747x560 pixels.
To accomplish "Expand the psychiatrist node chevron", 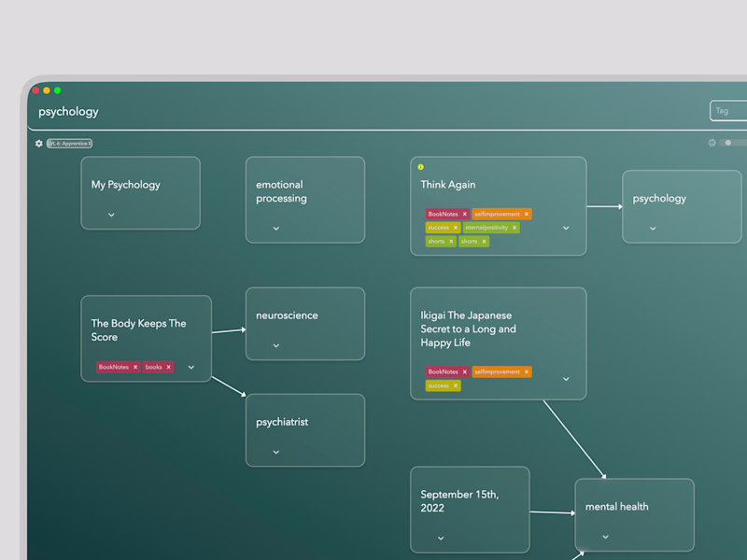I will pos(276,452).
